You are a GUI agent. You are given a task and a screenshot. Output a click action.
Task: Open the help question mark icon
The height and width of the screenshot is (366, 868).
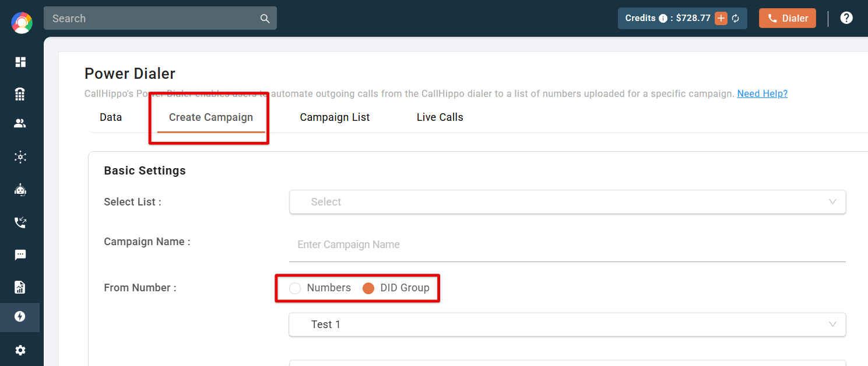[x=846, y=18]
